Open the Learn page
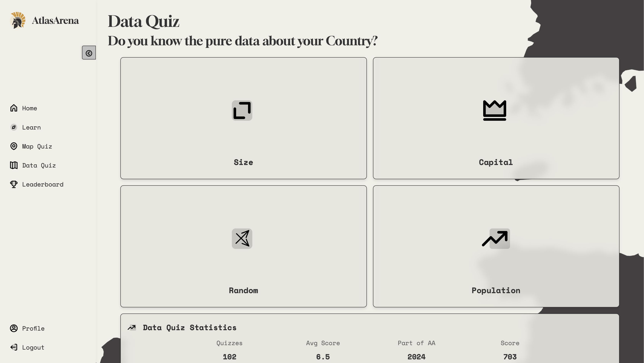 pos(31,127)
